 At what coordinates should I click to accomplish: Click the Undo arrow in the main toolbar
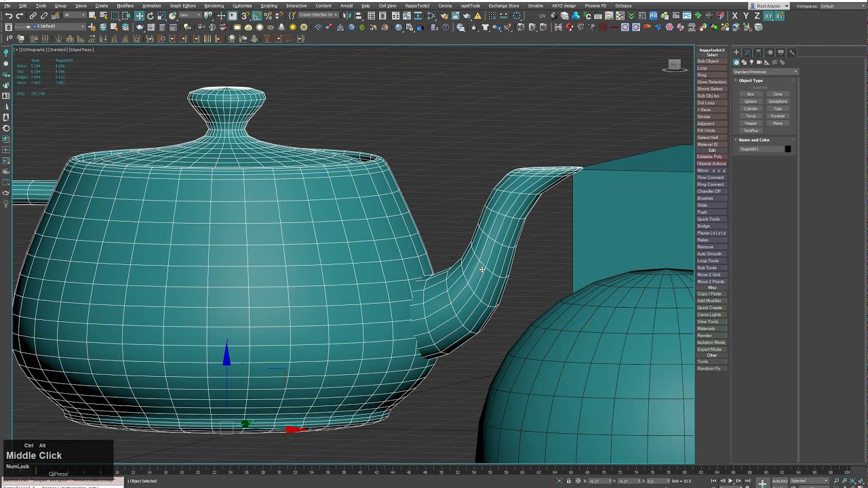tap(8, 16)
